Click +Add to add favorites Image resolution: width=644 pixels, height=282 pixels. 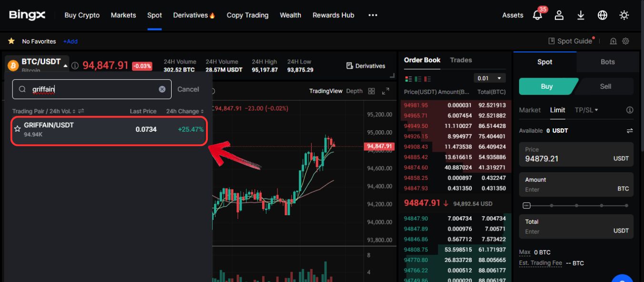click(x=70, y=42)
